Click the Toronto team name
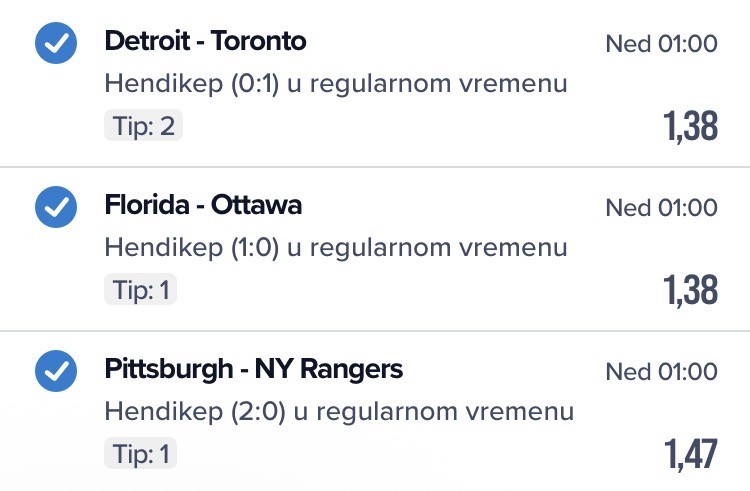 point(259,41)
